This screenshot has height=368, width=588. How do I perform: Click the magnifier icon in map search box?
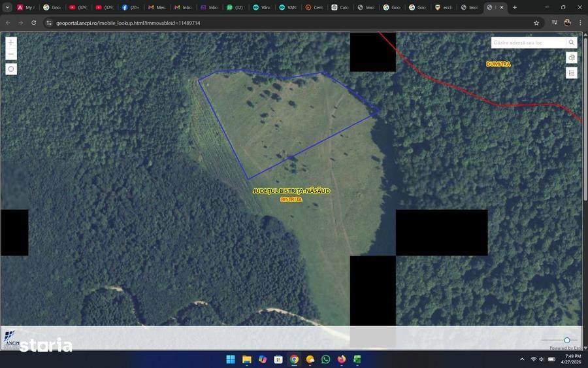tap(571, 42)
